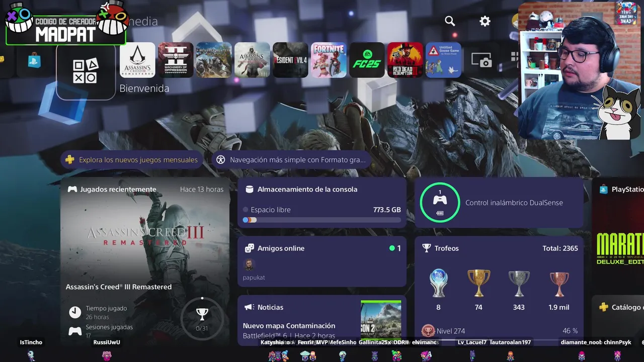Click papukat's friend avatar
This screenshot has height=362, width=644.
(249, 264)
